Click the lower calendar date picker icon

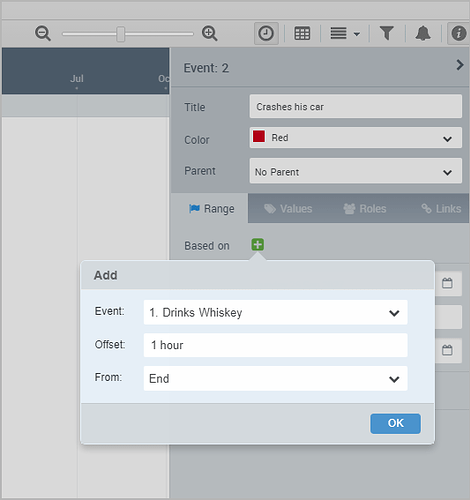[x=447, y=350]
